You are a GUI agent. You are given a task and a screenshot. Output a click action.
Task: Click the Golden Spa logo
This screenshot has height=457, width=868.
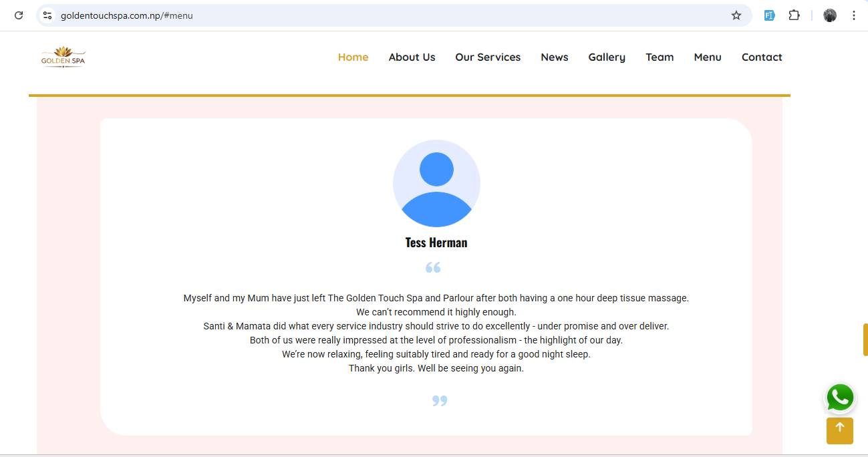(63, 57)
